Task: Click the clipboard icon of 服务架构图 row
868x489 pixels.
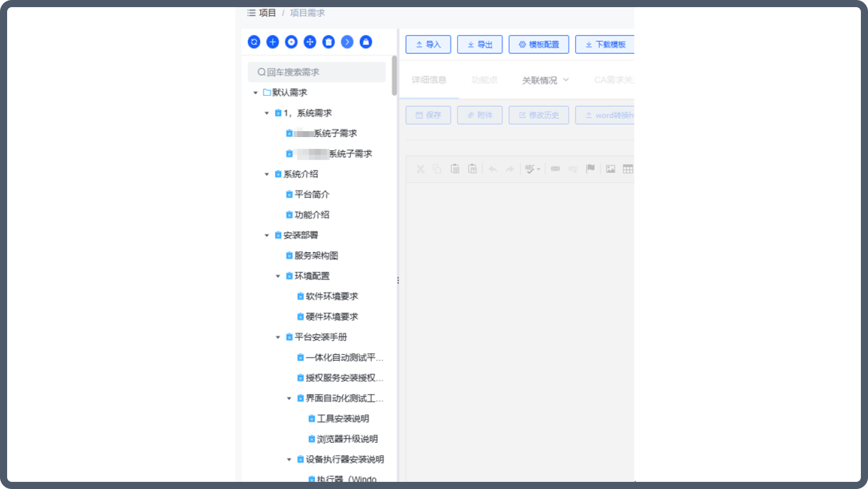Action: point(289,256)
